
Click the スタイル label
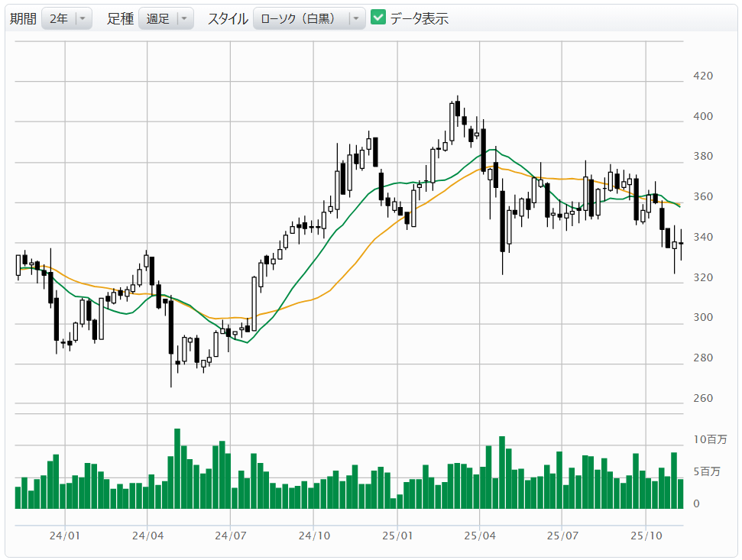(x=227, y=19)
